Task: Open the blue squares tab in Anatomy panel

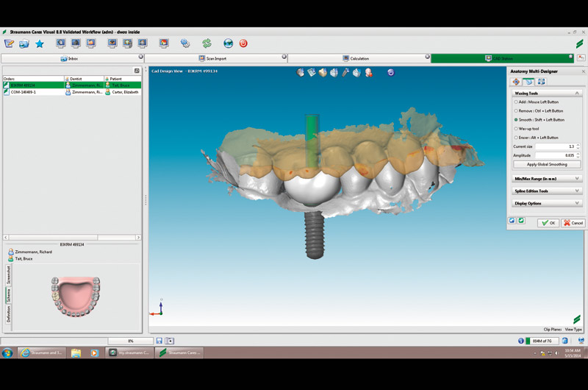Action: [x=541, y=82]
